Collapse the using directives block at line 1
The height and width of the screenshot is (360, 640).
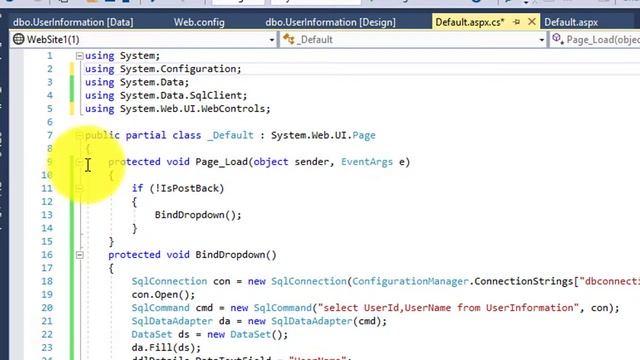click(x=80, y=56)
